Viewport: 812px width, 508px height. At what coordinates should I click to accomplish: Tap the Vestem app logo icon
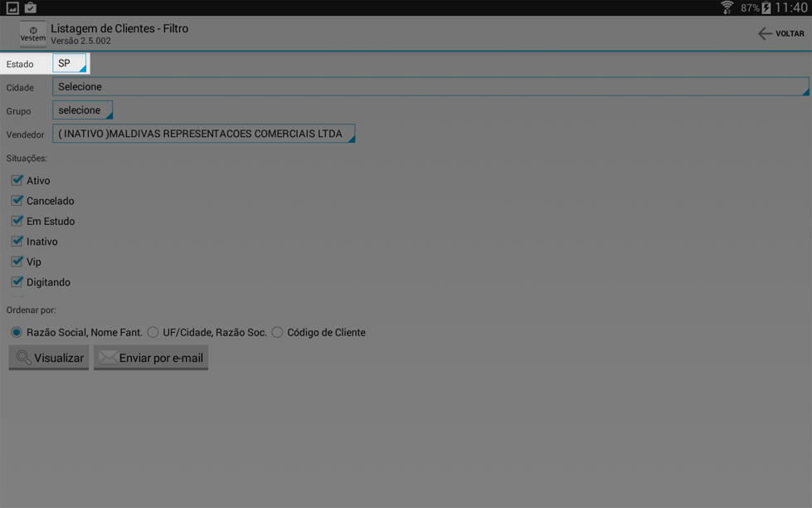coord(32,34)
